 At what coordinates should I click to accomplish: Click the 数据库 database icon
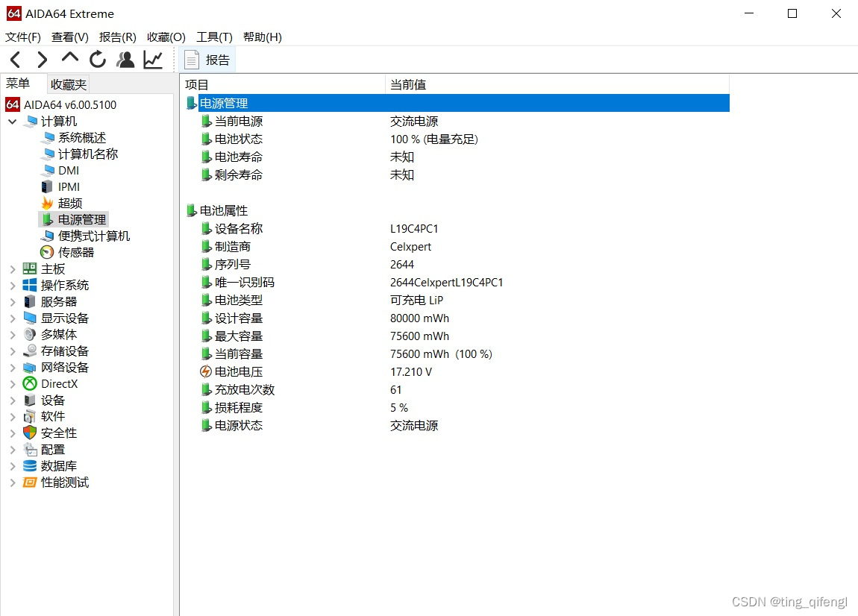[30, 465]
